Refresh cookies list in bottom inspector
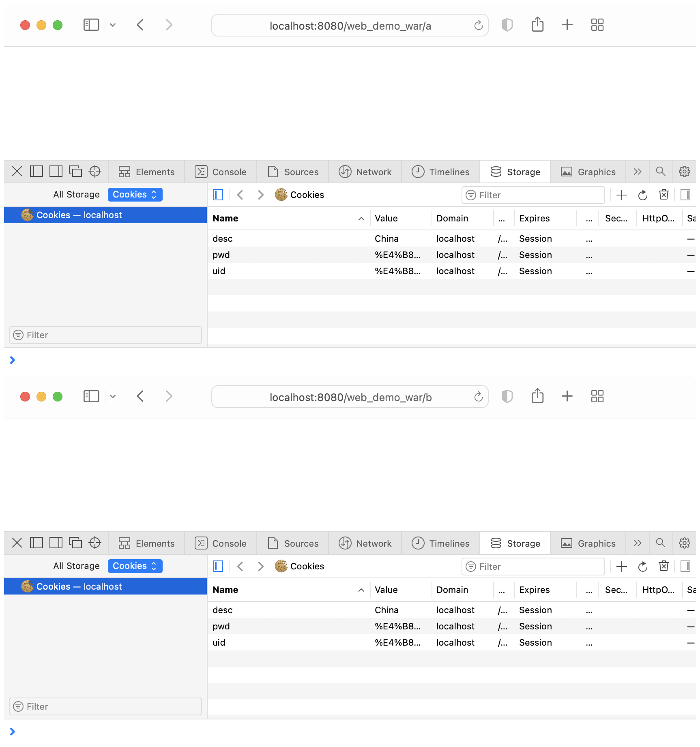The width and height of the screenshot is (700, 747). [x=642, y=567]
